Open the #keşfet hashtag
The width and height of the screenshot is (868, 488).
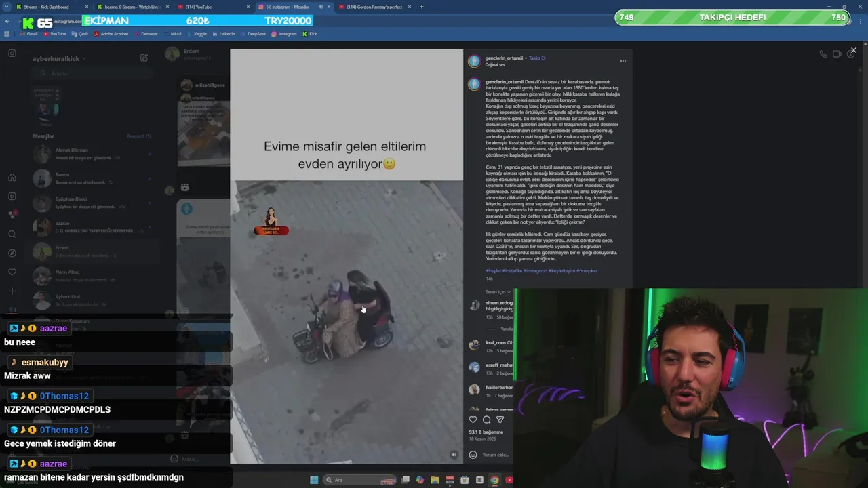pos(493,270)
